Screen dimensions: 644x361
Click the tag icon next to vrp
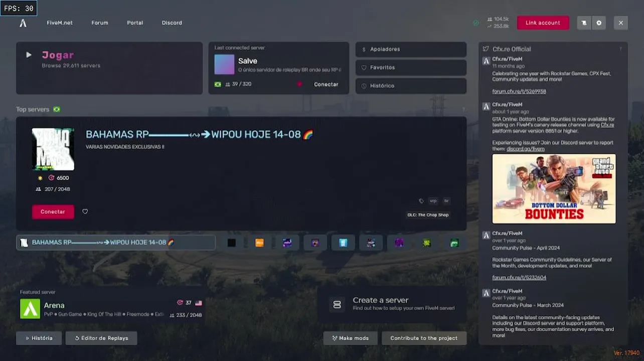[x=421, y=201]
